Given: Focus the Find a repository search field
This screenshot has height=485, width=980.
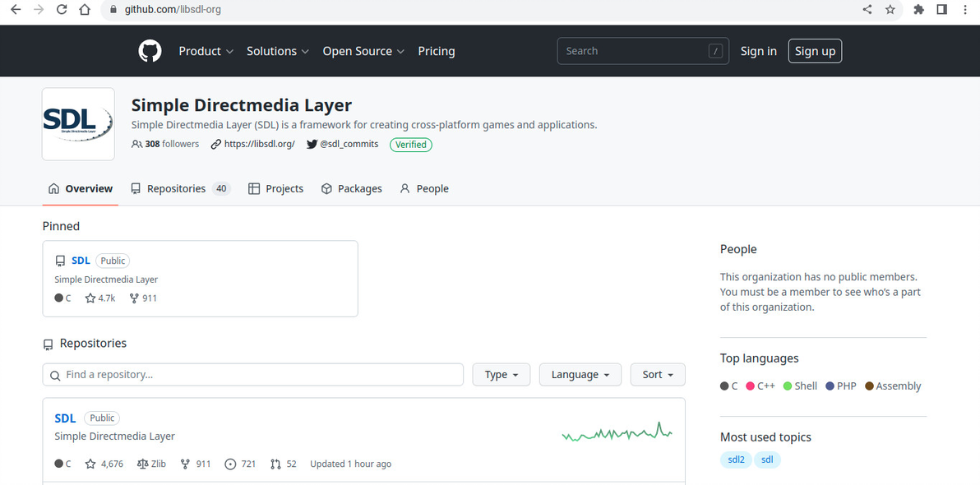Looking at the screenshot, I should click(253, 375).
